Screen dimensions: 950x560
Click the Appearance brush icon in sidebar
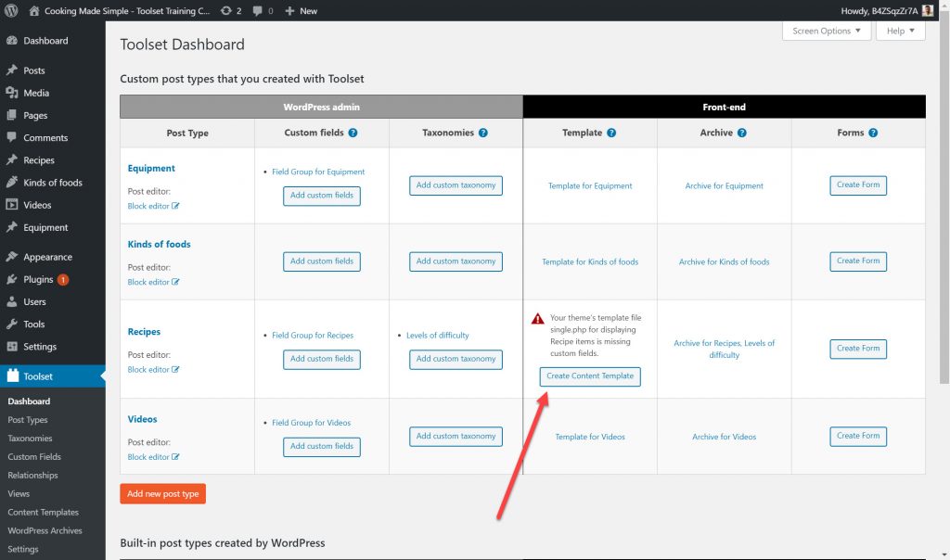11,257
